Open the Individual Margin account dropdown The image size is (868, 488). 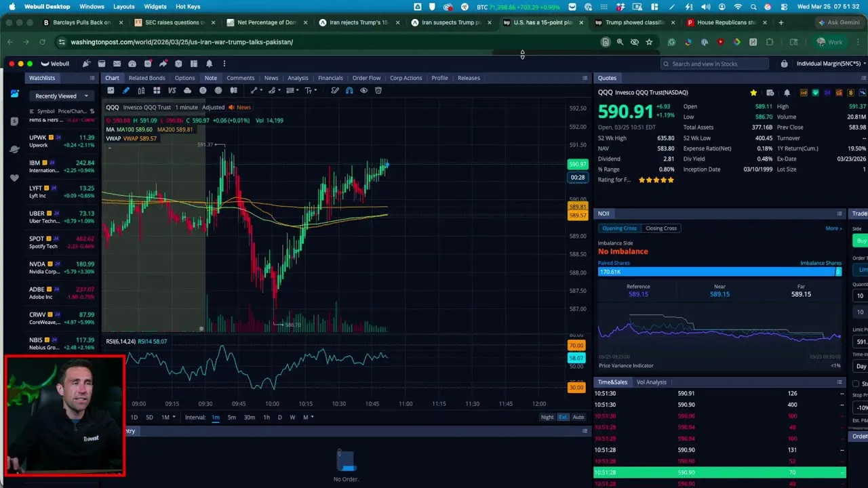pos(831,64)
